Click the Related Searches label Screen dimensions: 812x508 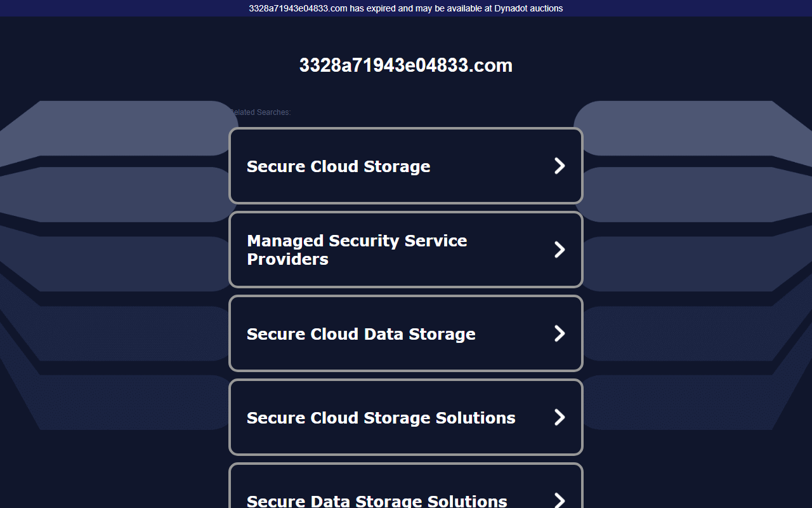260,112
